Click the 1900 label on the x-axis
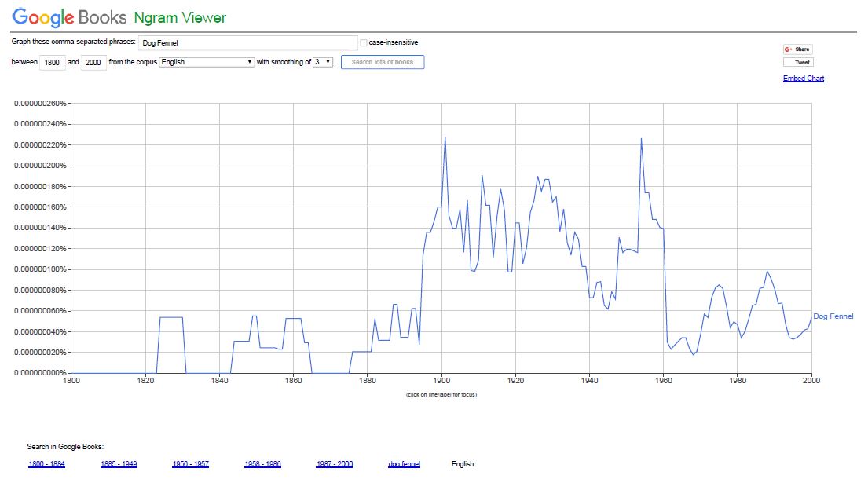The width and height of the screenshot is (868, 479). click(x=441, y=381)
